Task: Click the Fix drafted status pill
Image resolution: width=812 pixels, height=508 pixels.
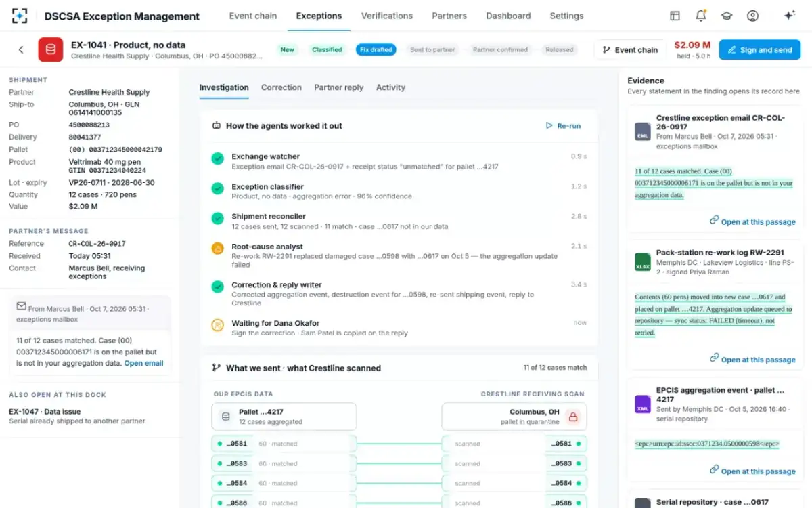Action: click(x=376, y=49)
